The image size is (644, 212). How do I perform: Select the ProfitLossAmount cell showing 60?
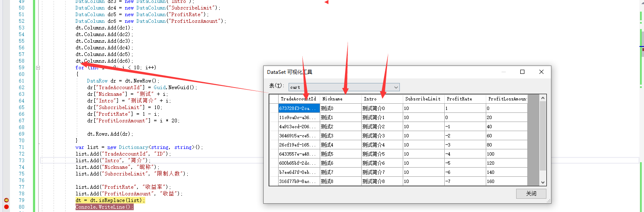coord(507,136)
